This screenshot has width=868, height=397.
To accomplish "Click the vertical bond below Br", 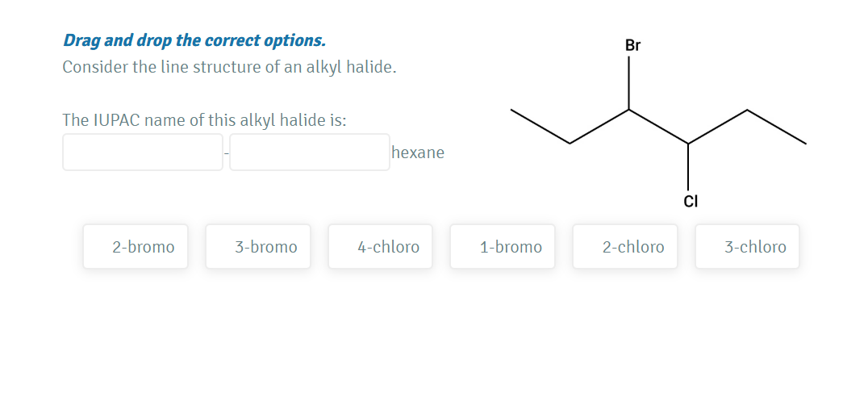I will point(629,82).
